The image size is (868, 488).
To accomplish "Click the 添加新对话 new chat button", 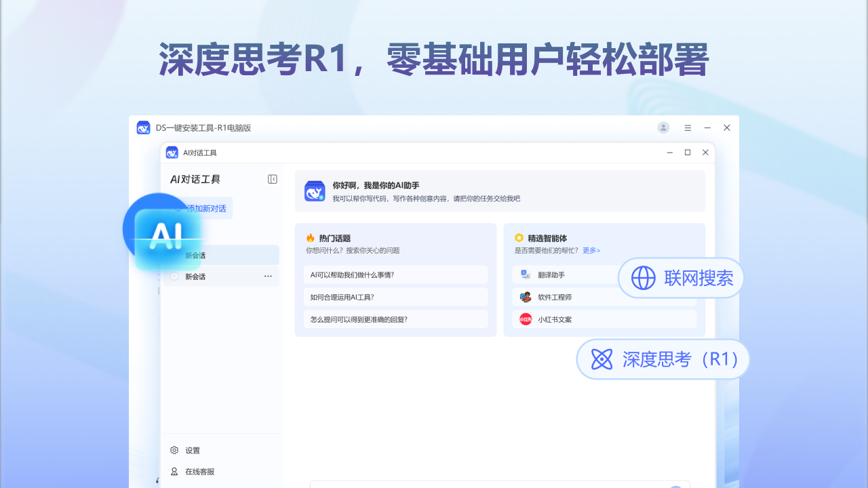I will pos(204,208).
